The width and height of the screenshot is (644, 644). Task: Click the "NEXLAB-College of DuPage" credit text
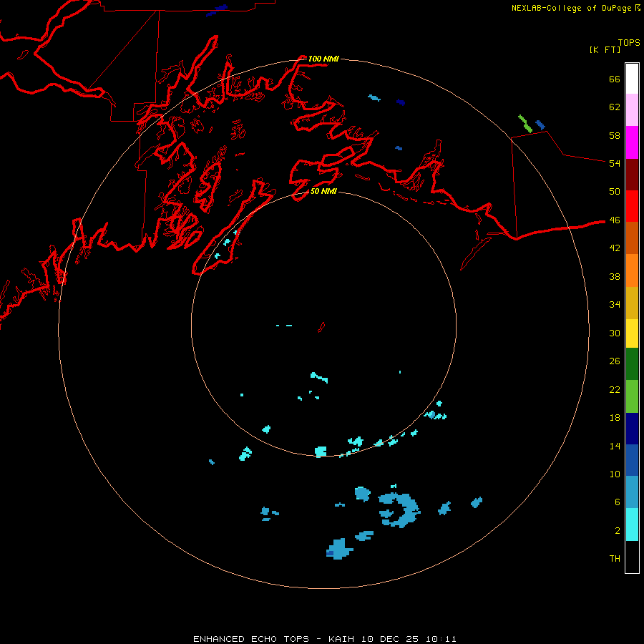572,8
